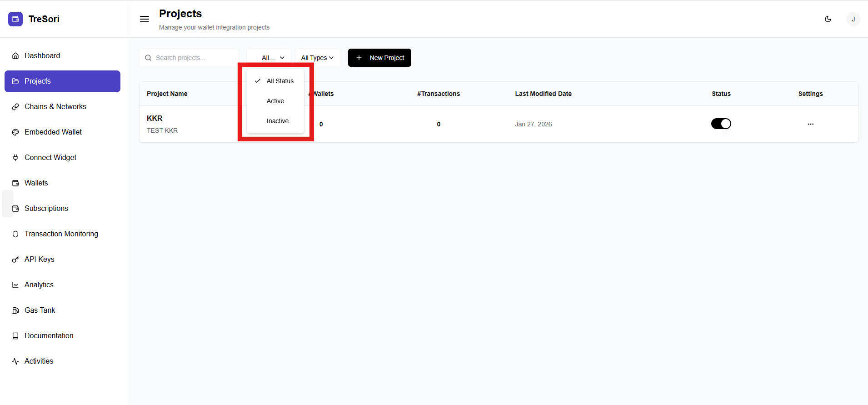Viewport: 868px width, 405px height.
Task: Collapse the All status filter dropdown
Action: (x=273, y=58)
